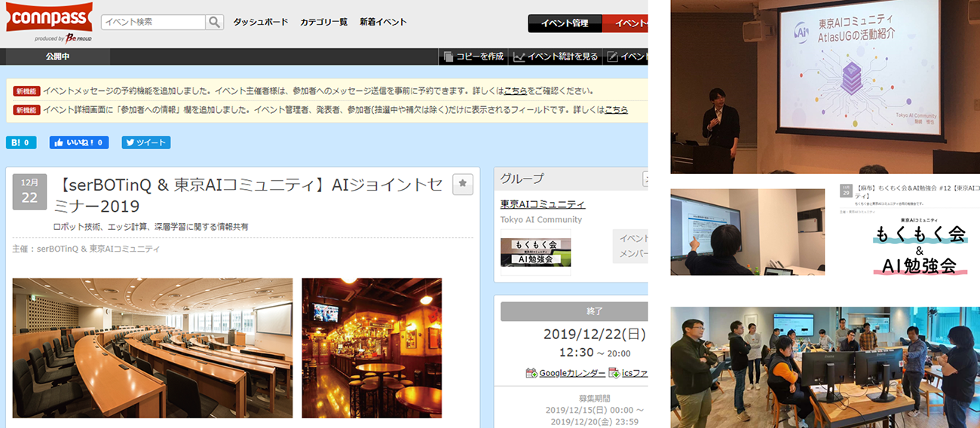Screen dimensions: 980x428
Task: Click the Twitter ツイート button
Action: click(146, 142)
